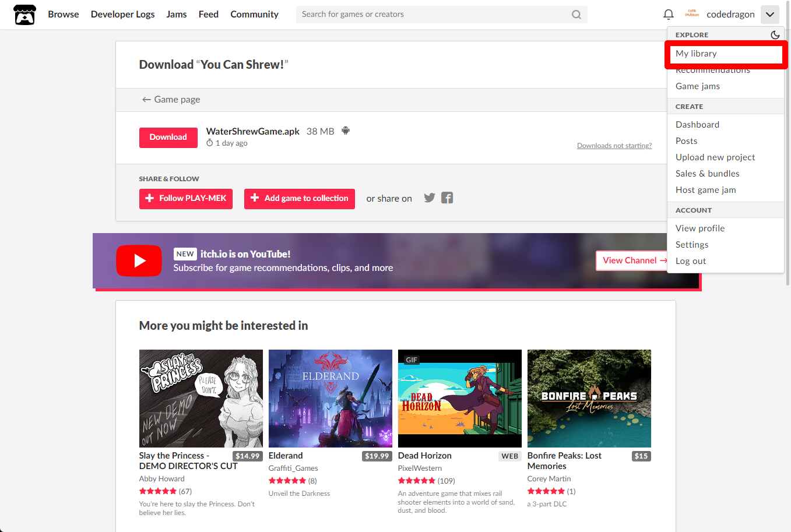This screenshot has height=532, width=791.
Task: Click Elderand title link
Action: pyautogui.click(x=286, y=456)
